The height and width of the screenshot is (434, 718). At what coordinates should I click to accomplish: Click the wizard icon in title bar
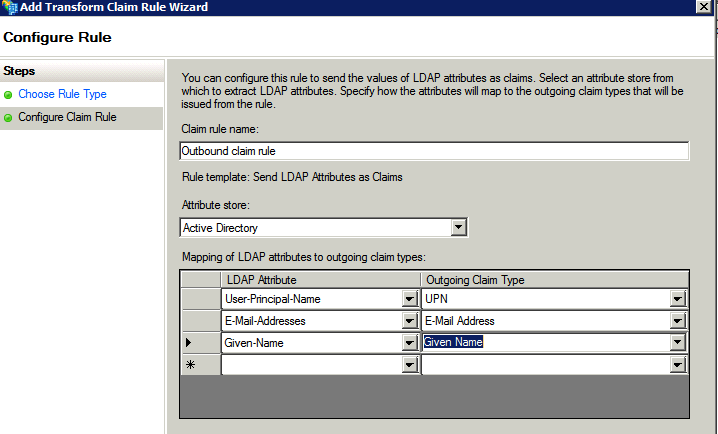9,8
